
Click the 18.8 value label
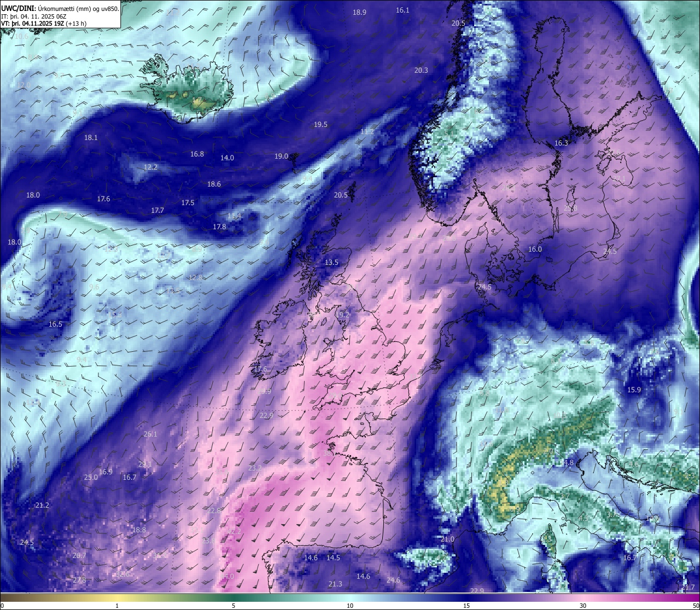[139, 530]
